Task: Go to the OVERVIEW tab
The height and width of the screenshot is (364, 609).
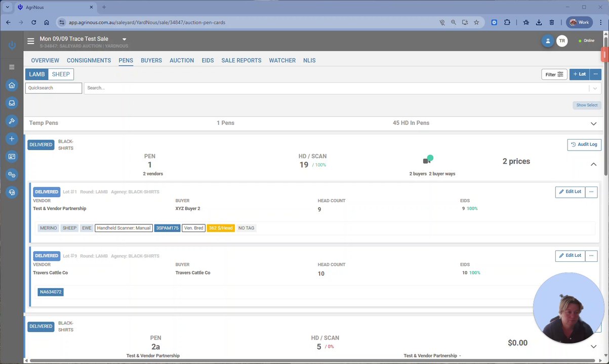Action: coord(45,60)
